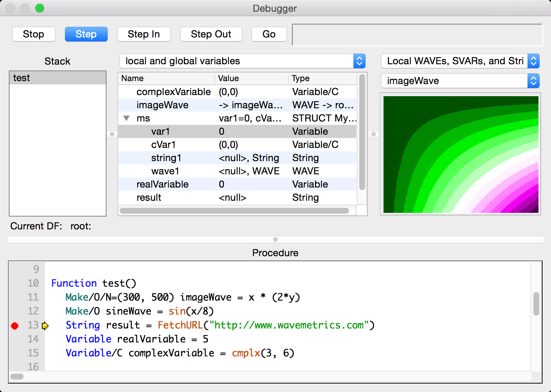
Task: Click the Step In button
Action: click(144, 34)
